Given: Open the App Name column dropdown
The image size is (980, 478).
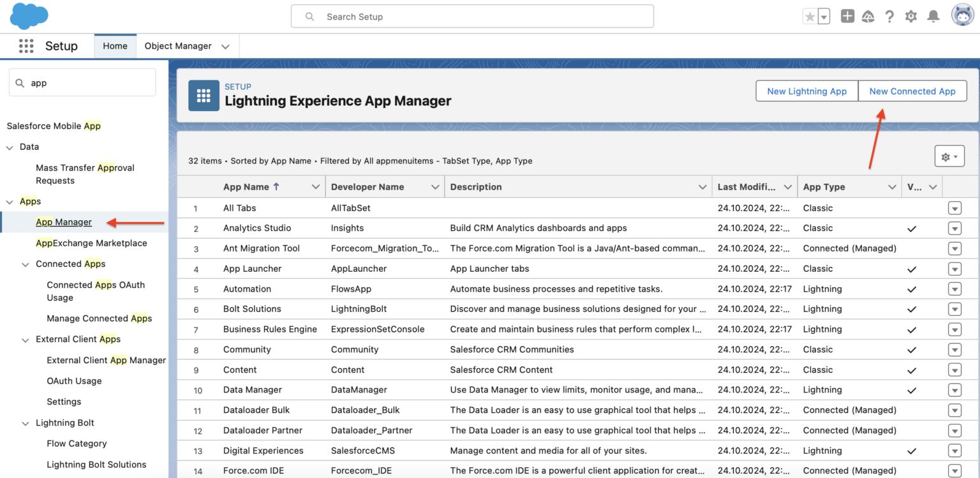Looking at the screenshot, I should pos(316,186).
